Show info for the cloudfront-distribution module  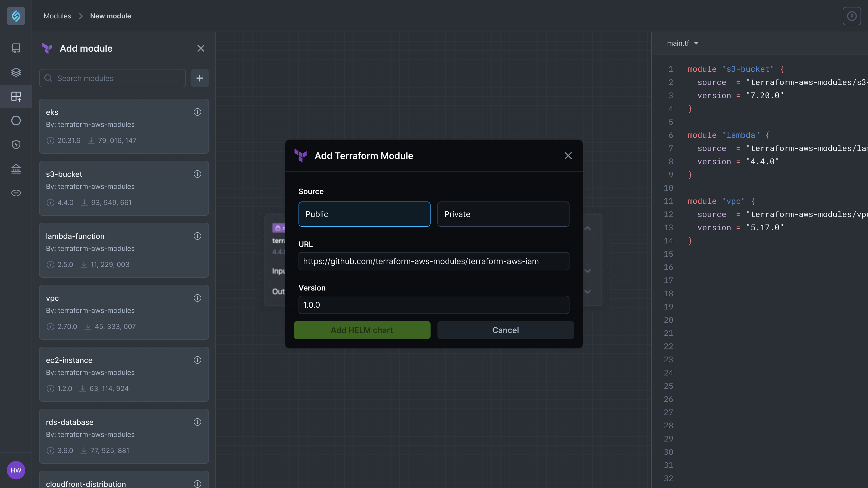(x=197, y=484)
